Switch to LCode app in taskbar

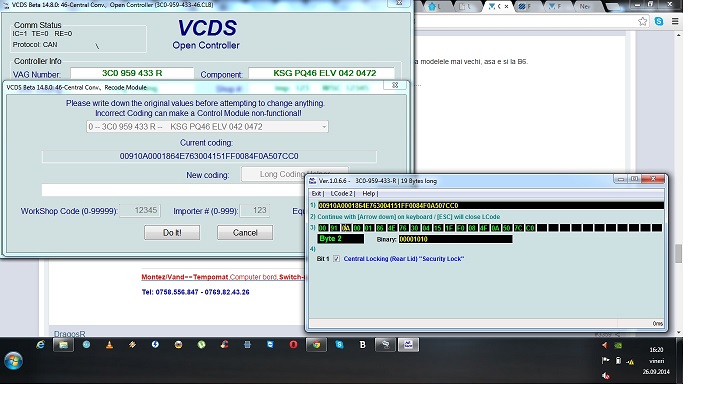tap(408, 344)
